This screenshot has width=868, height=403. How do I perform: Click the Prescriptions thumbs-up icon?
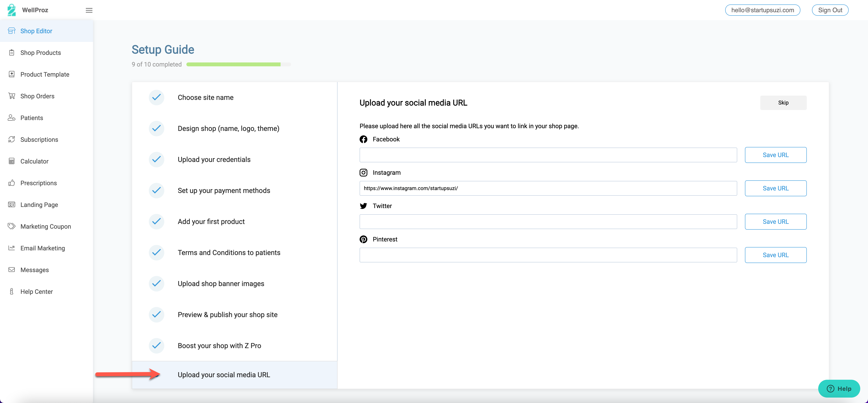(x=12, y=183)
